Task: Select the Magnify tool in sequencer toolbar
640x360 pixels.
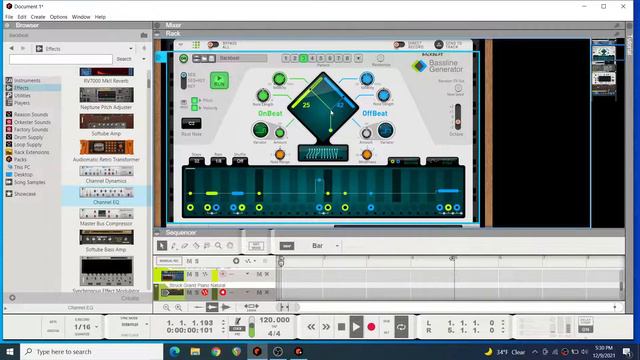Action: point(218,246)
